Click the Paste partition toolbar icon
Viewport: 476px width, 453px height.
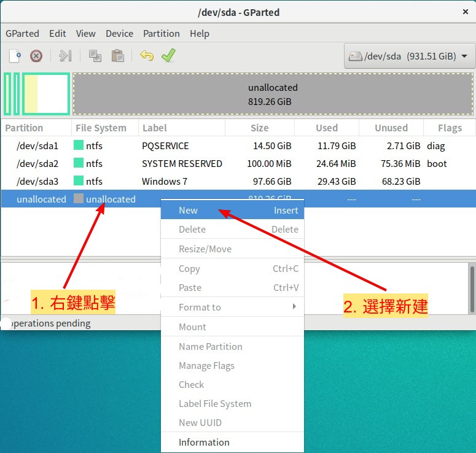click(x=117, y=56)
